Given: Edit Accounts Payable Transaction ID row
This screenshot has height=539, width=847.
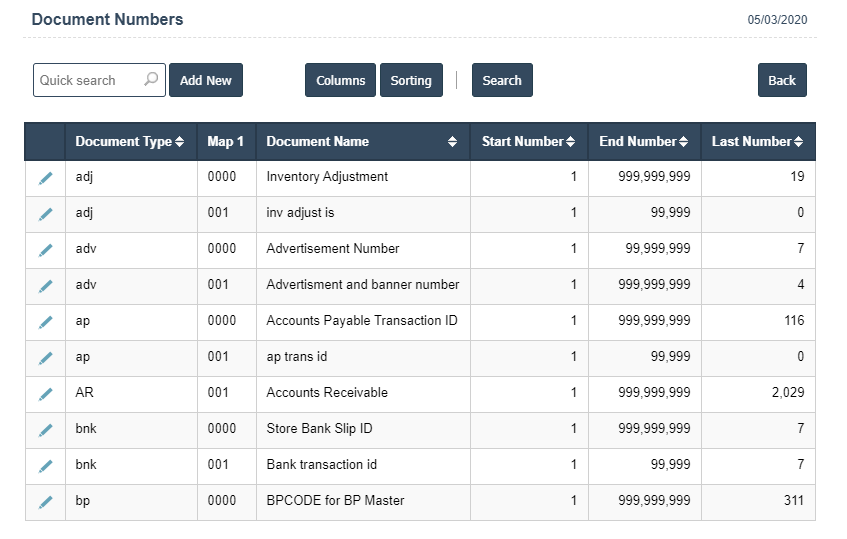Looking at the screenshot, I should 45,322.
